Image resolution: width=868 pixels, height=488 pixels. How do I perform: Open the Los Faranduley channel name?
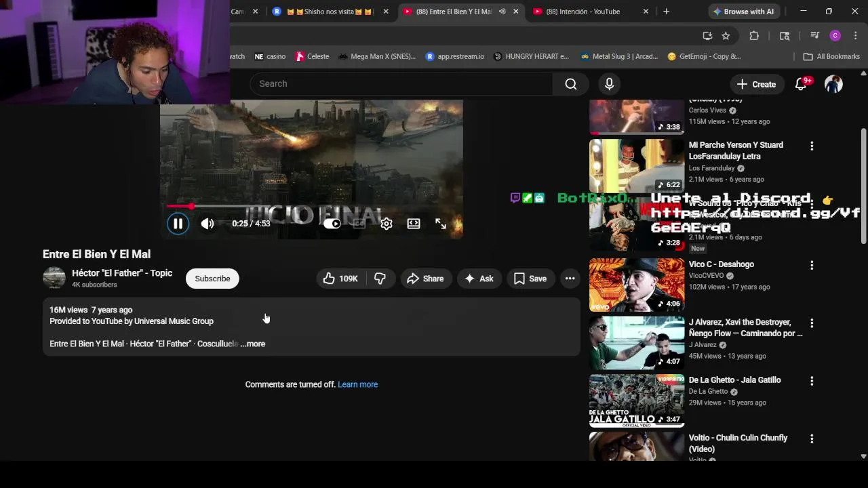(x=712, y=168)
